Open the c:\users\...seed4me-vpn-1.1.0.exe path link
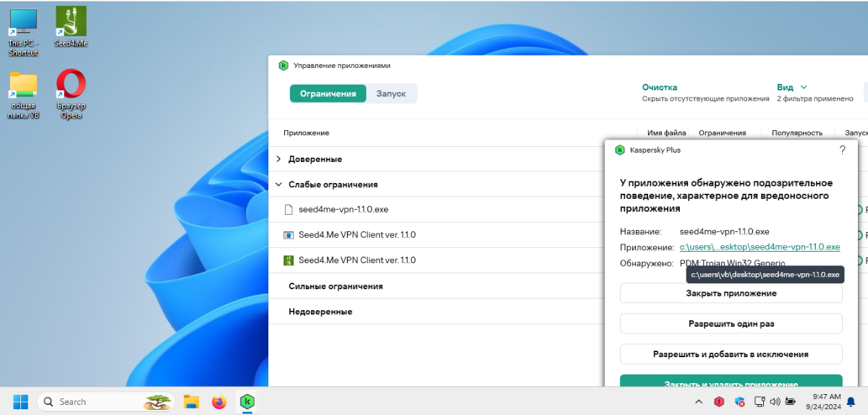This screenshot has height=415, width=868. [759, 247]
